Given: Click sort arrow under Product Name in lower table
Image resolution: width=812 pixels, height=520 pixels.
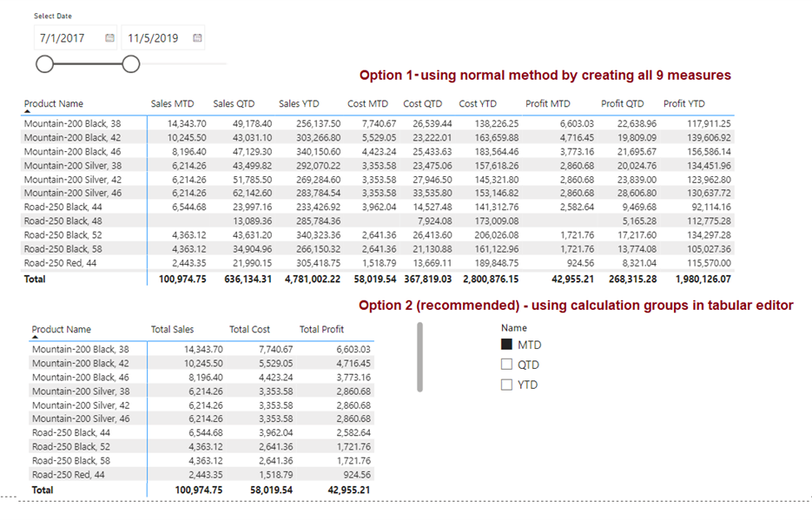Looking at the screenshot, I should click(x=36, y=338).
